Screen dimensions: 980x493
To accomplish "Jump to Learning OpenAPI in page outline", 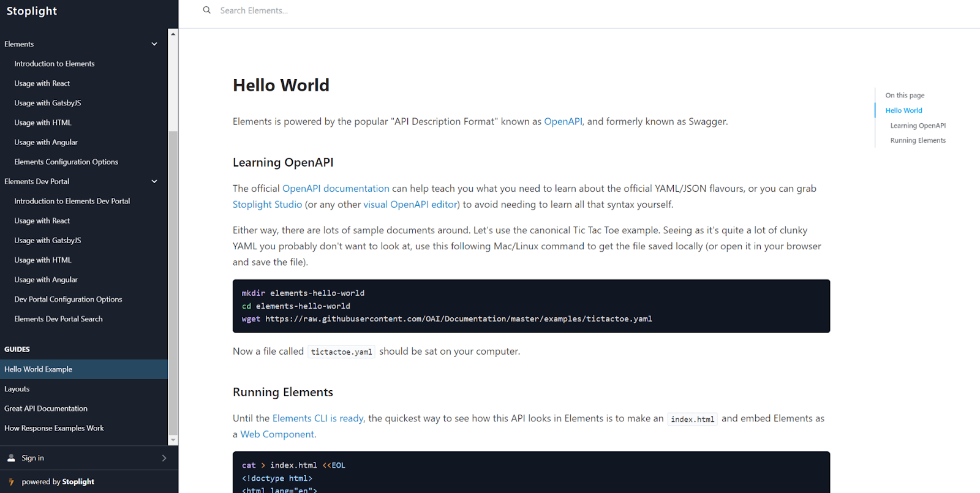I will (918, 126).
